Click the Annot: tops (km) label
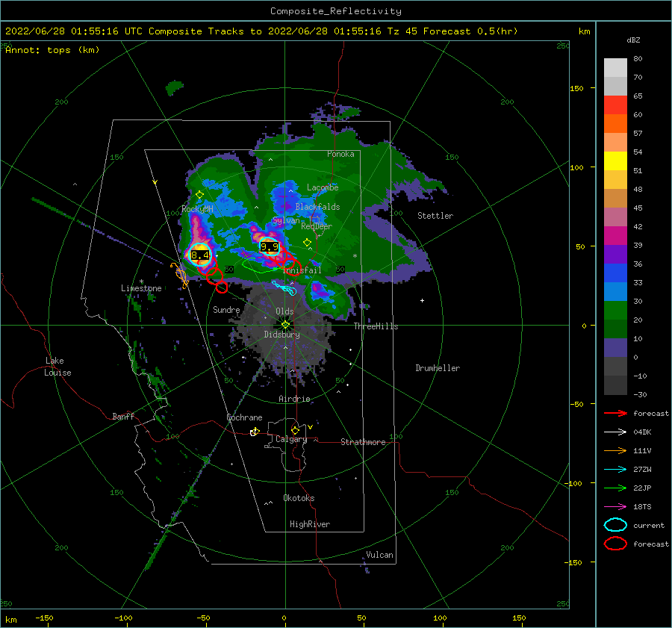The image size is (672, 628). [52, 50]
